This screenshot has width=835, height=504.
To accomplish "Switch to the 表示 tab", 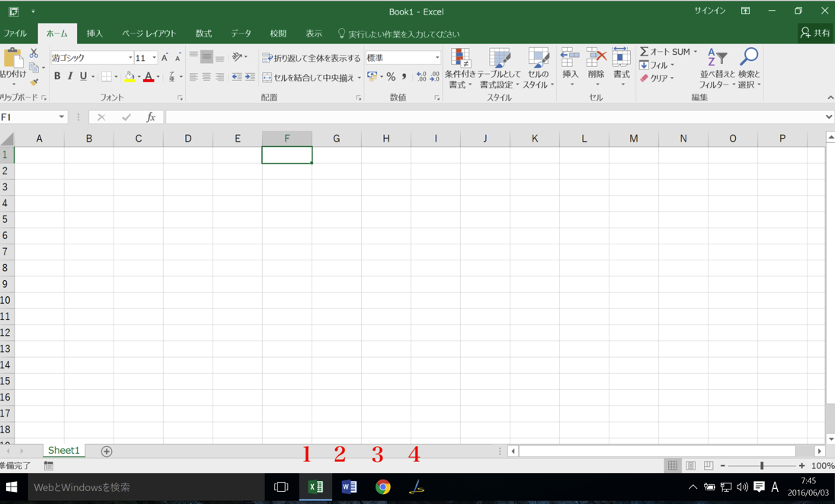I will [314, 33].
